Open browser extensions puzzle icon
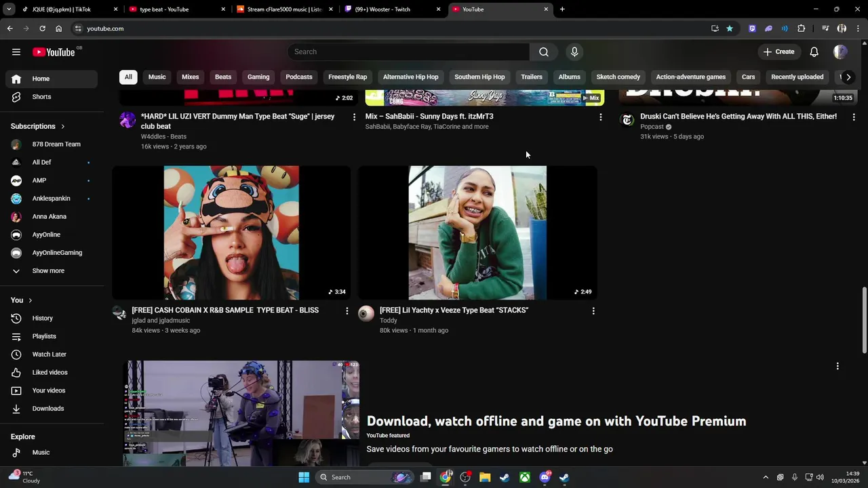 coord(801,28)
